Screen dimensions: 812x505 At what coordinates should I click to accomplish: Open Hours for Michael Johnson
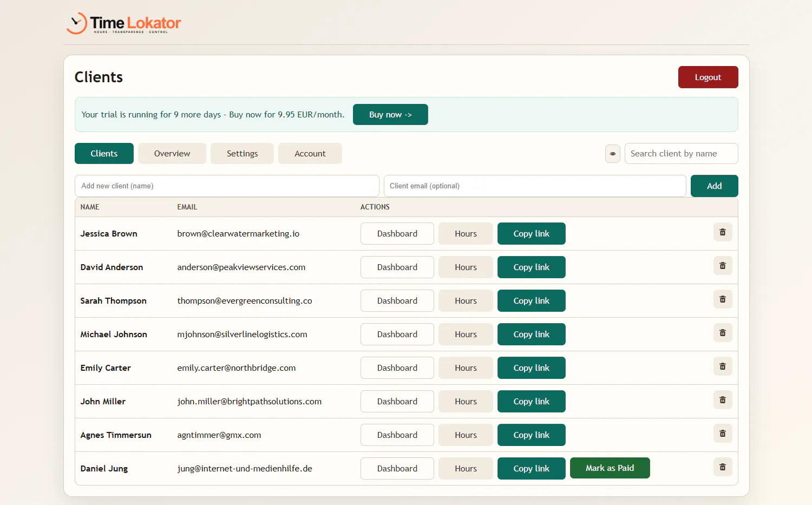click(466, 334)
